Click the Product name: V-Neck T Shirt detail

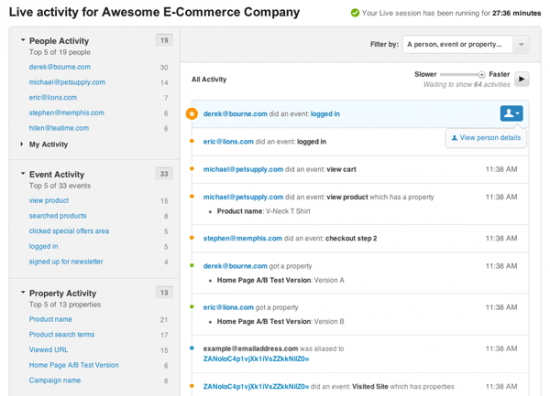pos(263,211)
